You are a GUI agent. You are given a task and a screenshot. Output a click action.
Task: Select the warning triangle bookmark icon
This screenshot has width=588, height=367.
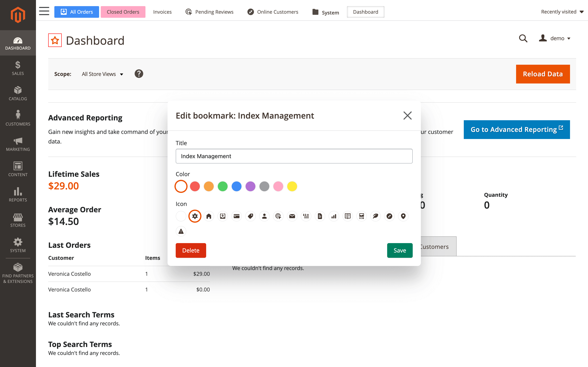[x=181, y=231]
